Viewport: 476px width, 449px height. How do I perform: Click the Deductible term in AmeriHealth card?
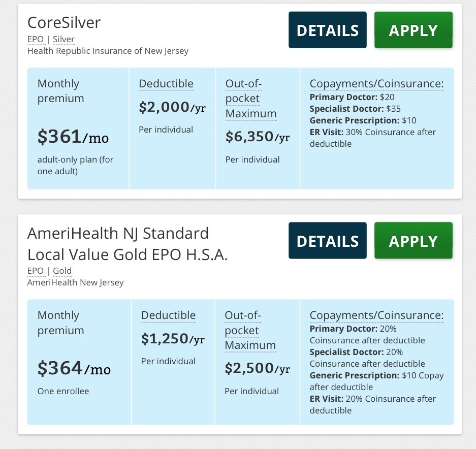coord(168,315)
